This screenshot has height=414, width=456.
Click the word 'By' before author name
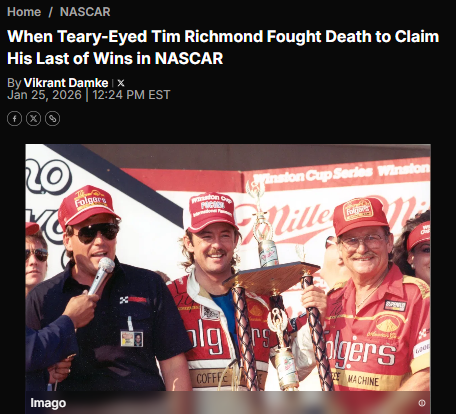14,83
